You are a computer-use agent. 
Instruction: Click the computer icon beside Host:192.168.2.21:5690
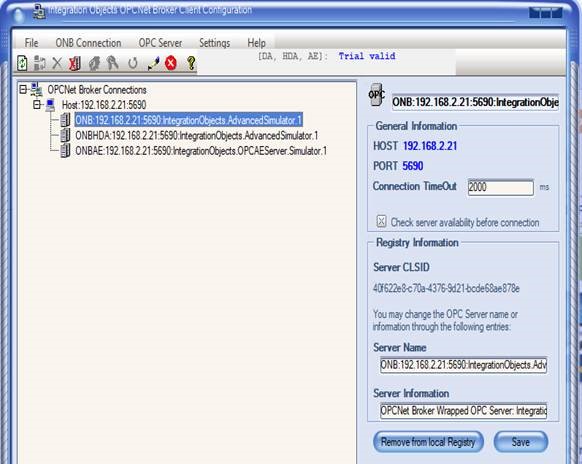point(50,105)
